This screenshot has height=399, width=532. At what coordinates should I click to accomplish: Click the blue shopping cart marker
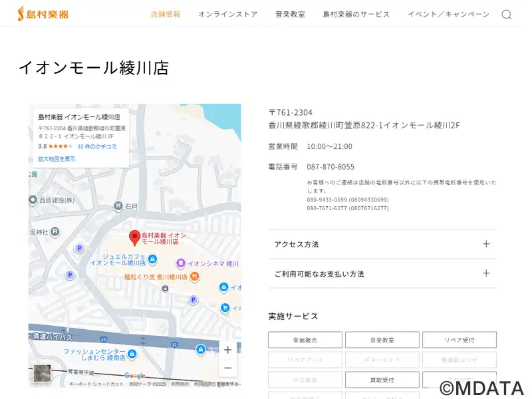coord(225,308)
